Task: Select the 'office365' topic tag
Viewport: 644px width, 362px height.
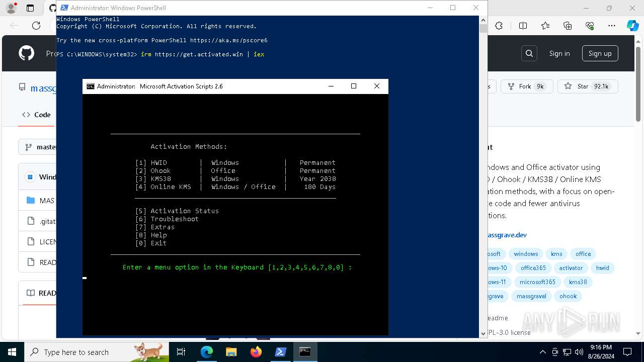Action: [533, 268]
